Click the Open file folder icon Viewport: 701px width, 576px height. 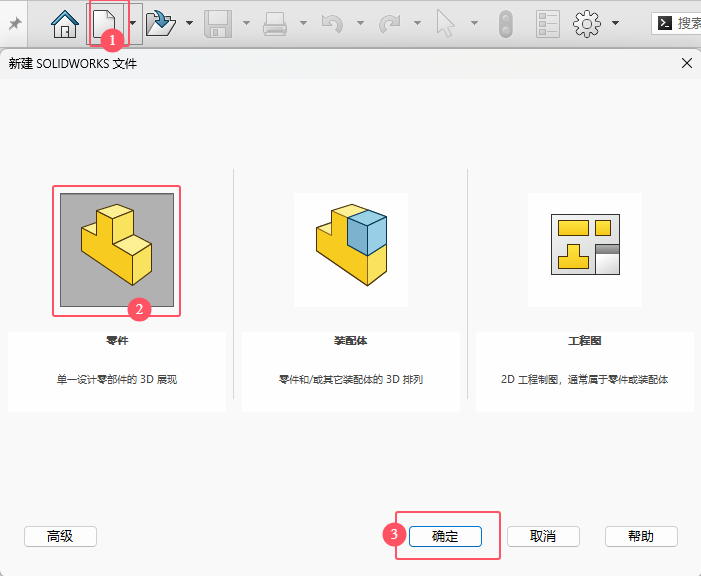(x=161, y=24)
